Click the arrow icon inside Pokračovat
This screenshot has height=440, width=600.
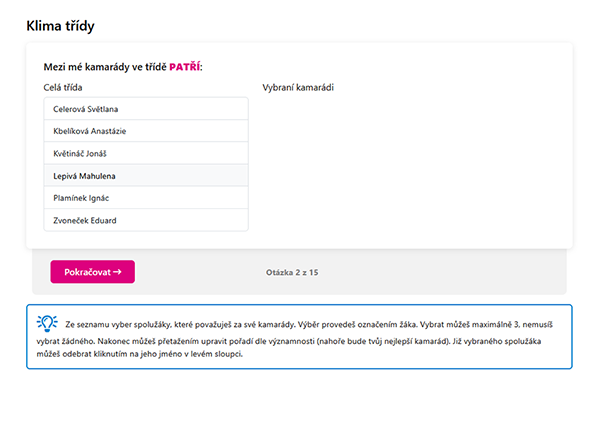[117, 272]
